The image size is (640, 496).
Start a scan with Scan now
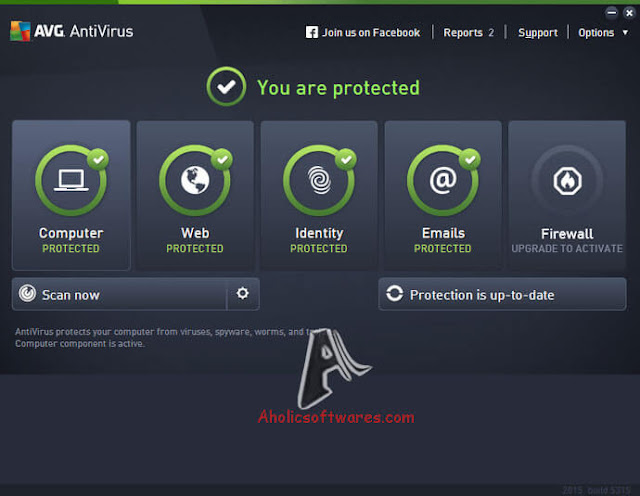click(x=119, y=294)
